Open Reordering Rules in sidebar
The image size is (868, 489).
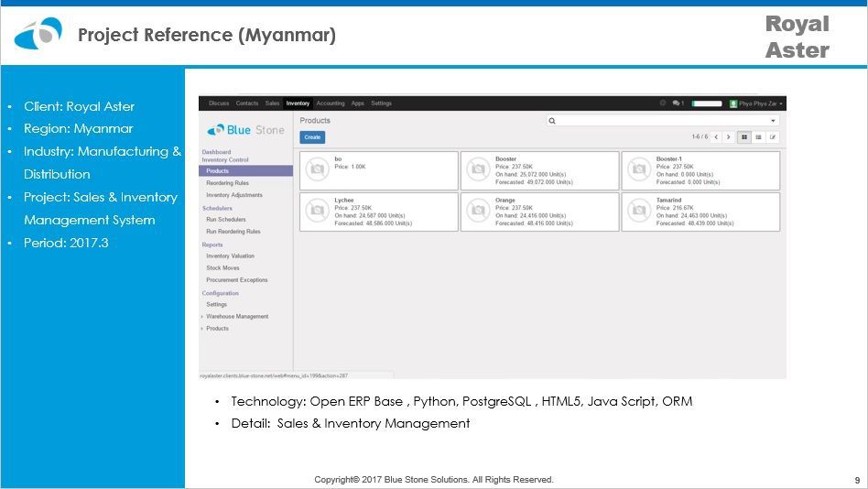(x=227, y=183)
